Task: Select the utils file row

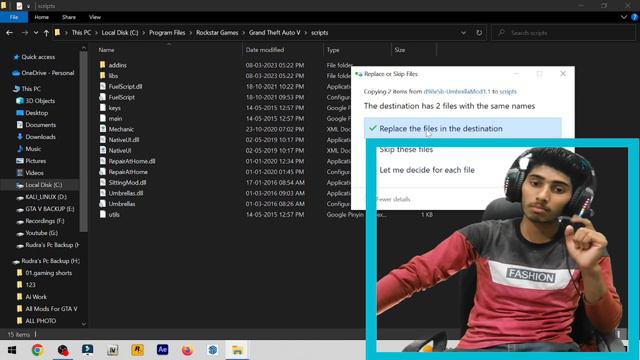Action: pyautogui.click(x=114, y=214)
